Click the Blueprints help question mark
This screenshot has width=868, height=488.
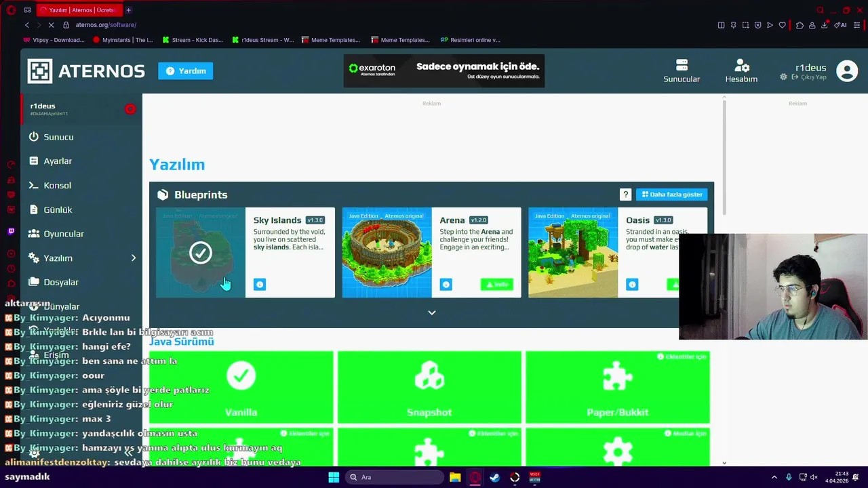[625, 195]
